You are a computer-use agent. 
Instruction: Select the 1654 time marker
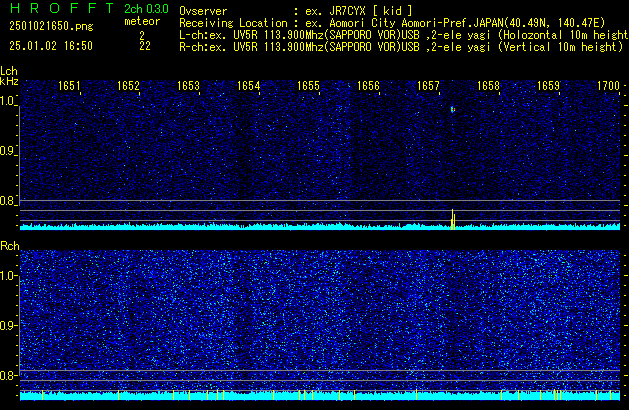(249, 86)
